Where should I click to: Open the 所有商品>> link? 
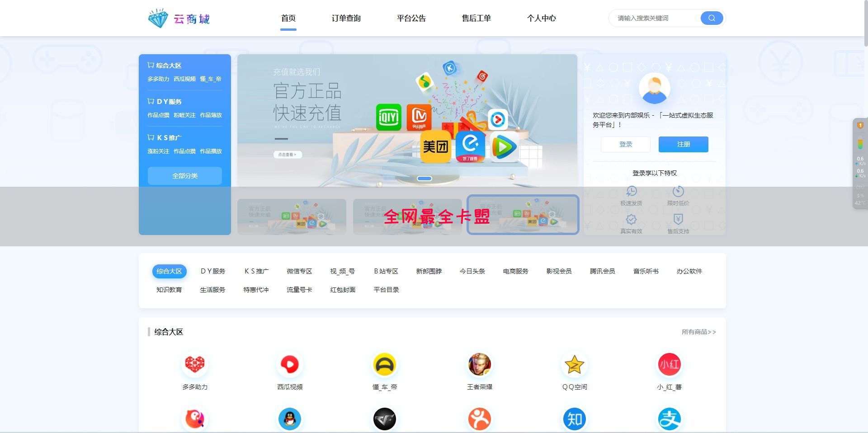699,332
